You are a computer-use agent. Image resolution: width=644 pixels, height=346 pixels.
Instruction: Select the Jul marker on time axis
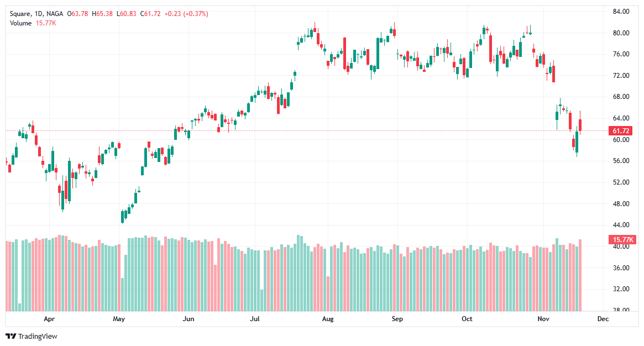pos(255,319)
